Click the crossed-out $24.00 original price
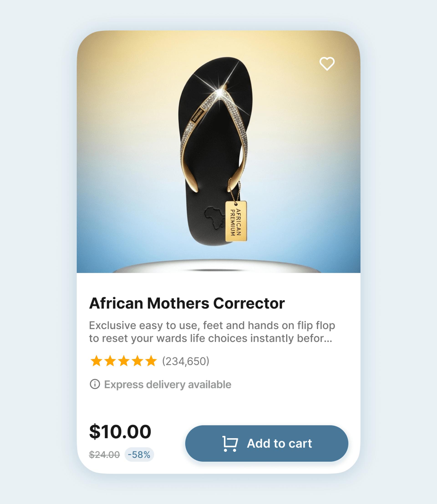This screenshot has width=437, height=504. click(104, 454)
